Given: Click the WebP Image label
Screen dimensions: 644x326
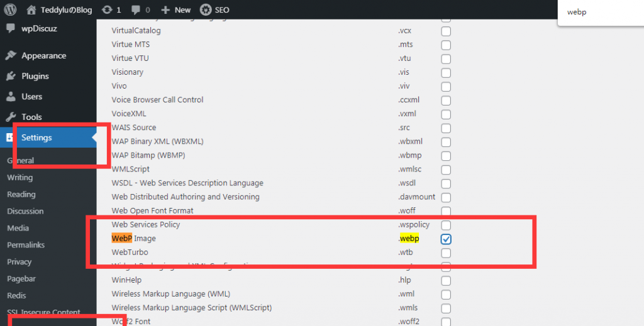Looking at the screenshot, I should pyautogui.click(x=133, y=238).
